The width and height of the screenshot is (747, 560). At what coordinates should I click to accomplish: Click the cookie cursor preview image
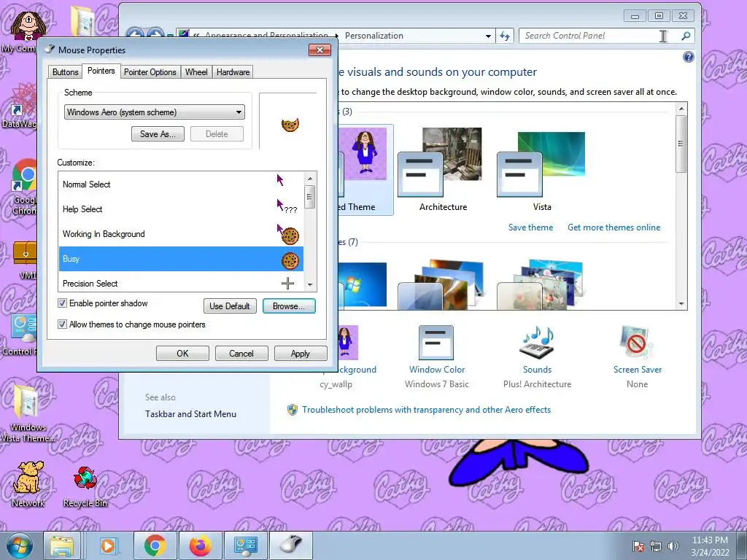tap(290, 125)
